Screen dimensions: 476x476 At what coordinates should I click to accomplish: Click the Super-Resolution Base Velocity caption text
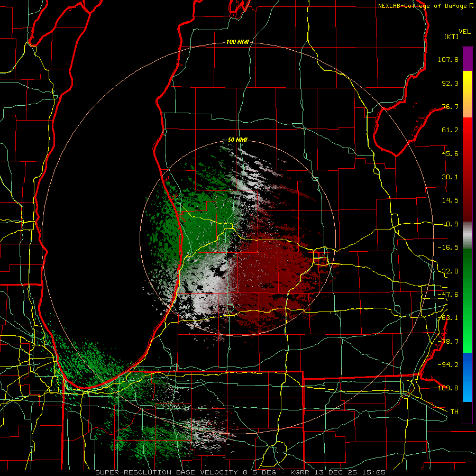(x=240, y=472)
